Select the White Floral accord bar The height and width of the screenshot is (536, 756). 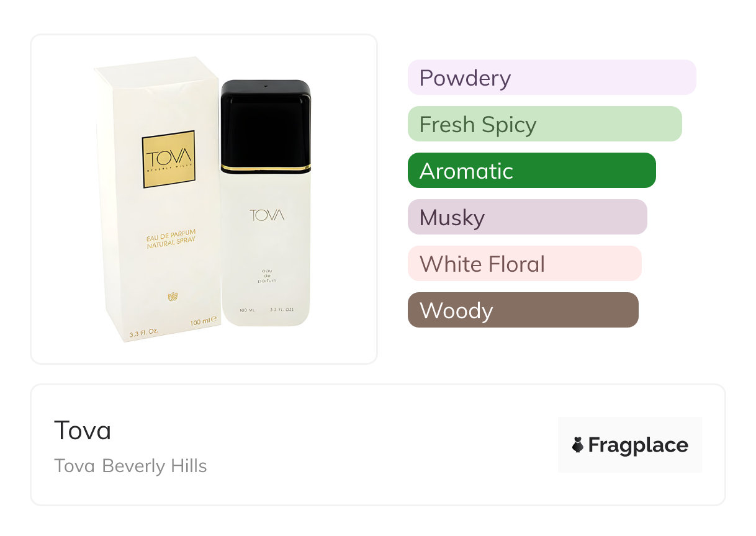(x=524, y=264)
